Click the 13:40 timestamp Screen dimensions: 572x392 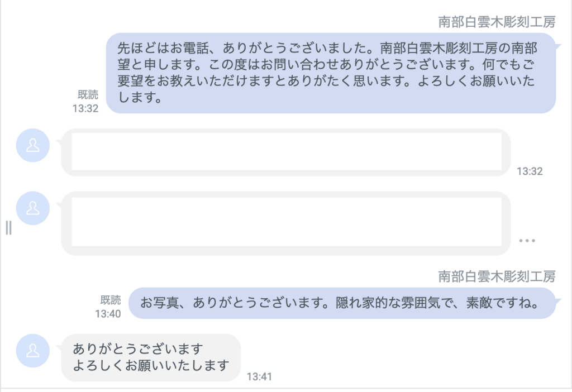coord(108,314)
